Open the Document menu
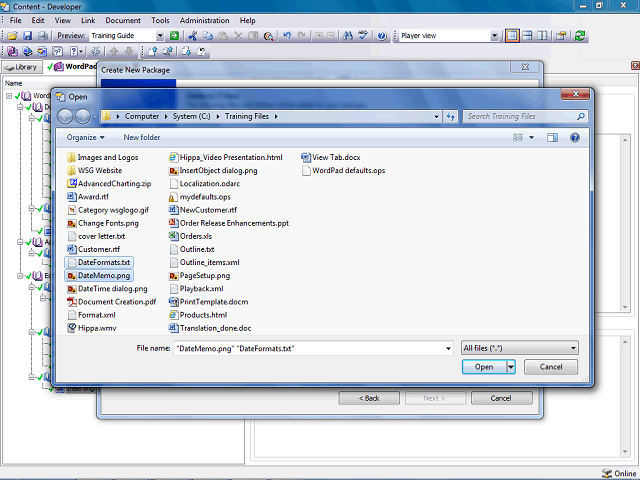Viewport: 640px width, 480px height. (x=123, y=20)
